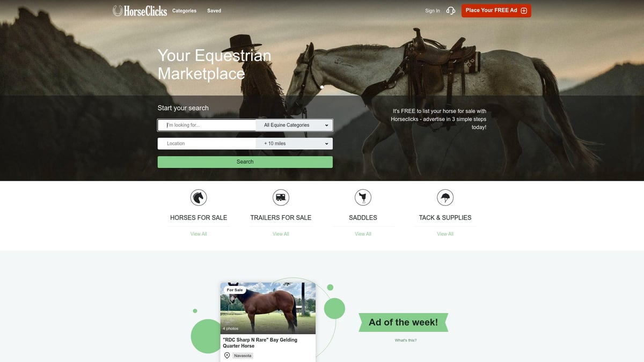Viewport: 644px width, 362px height.
Task: Expand the All Equine Categories dropdown
Action: click(295, 125)
